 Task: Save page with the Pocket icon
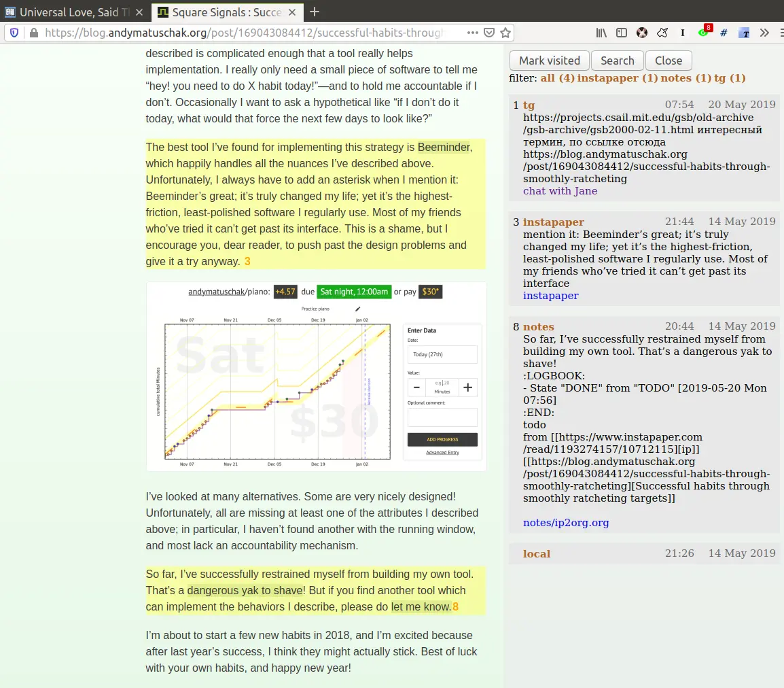(x=490, y=33)
